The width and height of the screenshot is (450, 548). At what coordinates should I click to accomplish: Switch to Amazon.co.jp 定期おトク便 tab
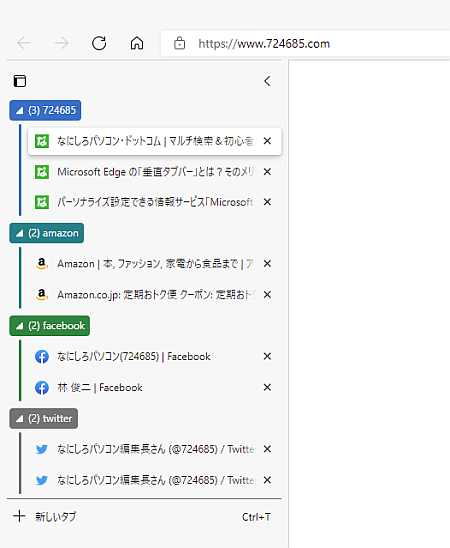tap(154, 295)
